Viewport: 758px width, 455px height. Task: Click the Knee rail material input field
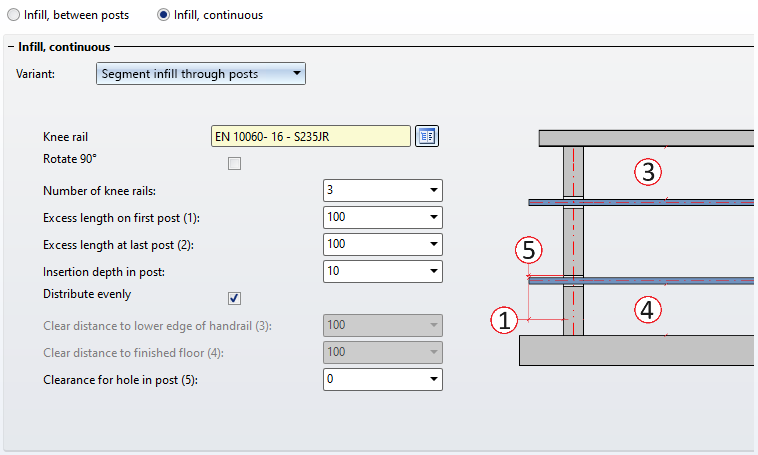pyautogui.click(x=311, y=136)
